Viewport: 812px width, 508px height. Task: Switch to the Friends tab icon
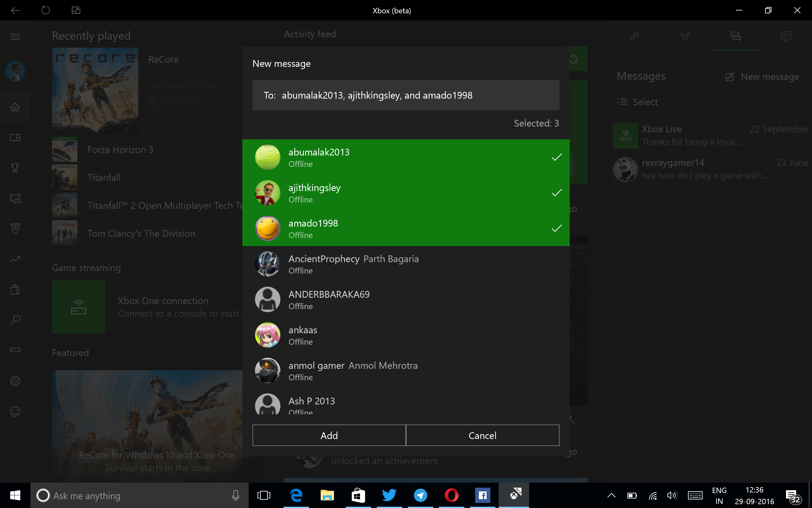[x=634, y=36]
